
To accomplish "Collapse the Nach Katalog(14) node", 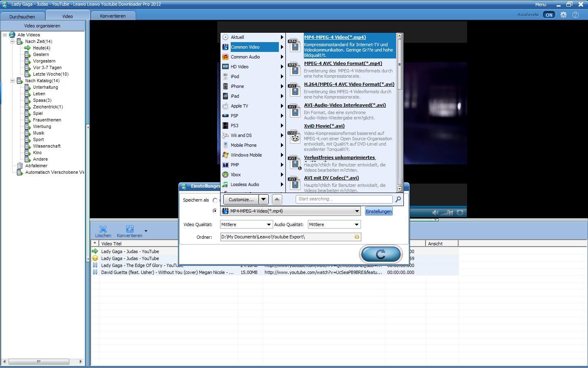I will 12,81.
